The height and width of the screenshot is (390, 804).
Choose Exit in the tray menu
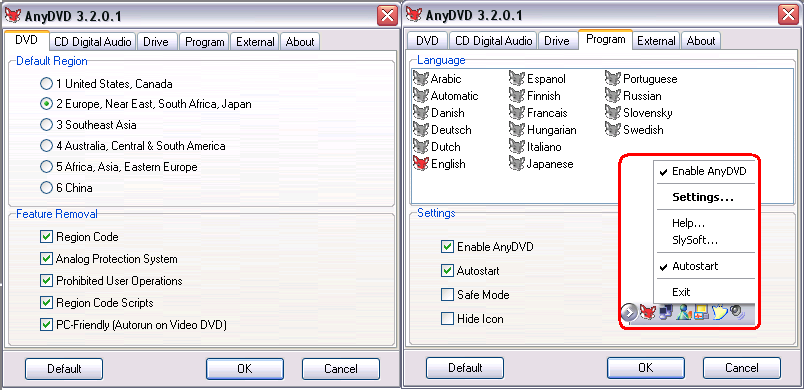pos(704,292)
